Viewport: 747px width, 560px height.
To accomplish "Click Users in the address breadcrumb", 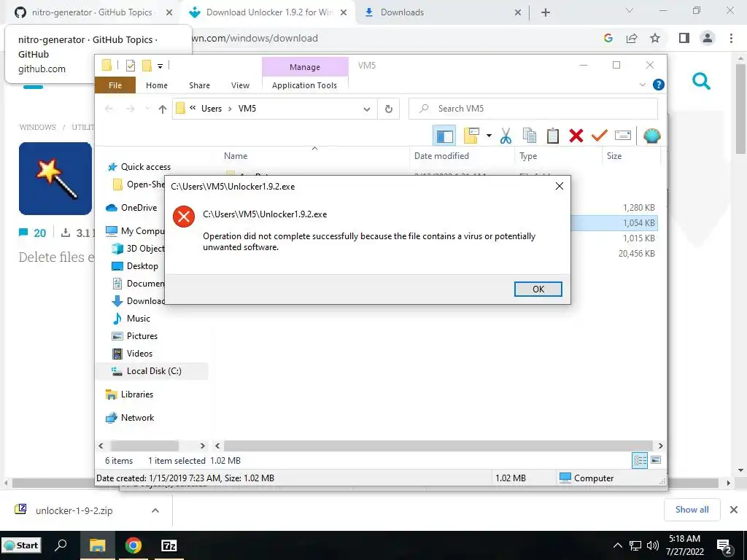I will coord(212,109).
